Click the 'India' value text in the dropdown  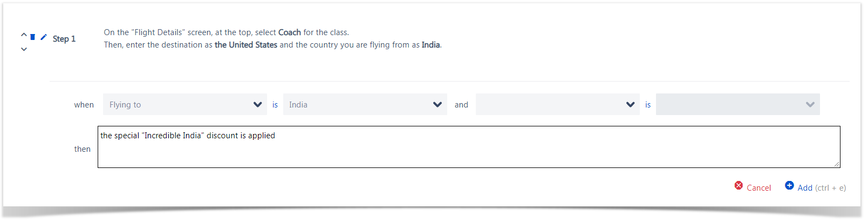(x=298, y=105)
